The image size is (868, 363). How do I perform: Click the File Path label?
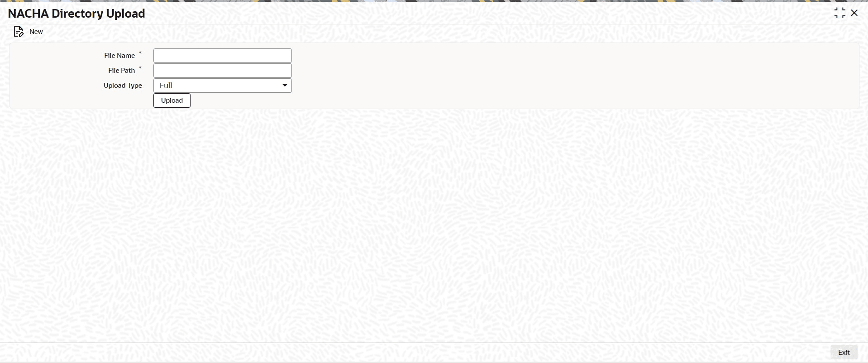pyautogui.click(x=122, y=71)
